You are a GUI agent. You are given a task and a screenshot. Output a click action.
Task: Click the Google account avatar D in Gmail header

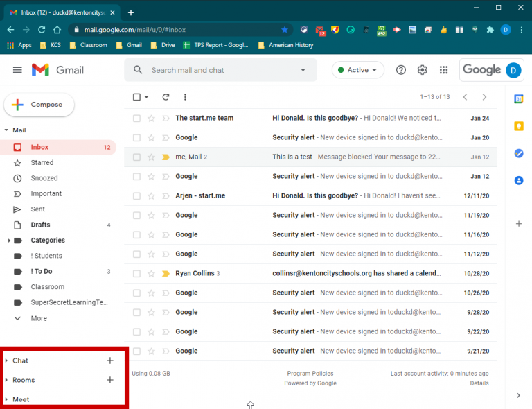pyautogui.click(x=513, y=70)
